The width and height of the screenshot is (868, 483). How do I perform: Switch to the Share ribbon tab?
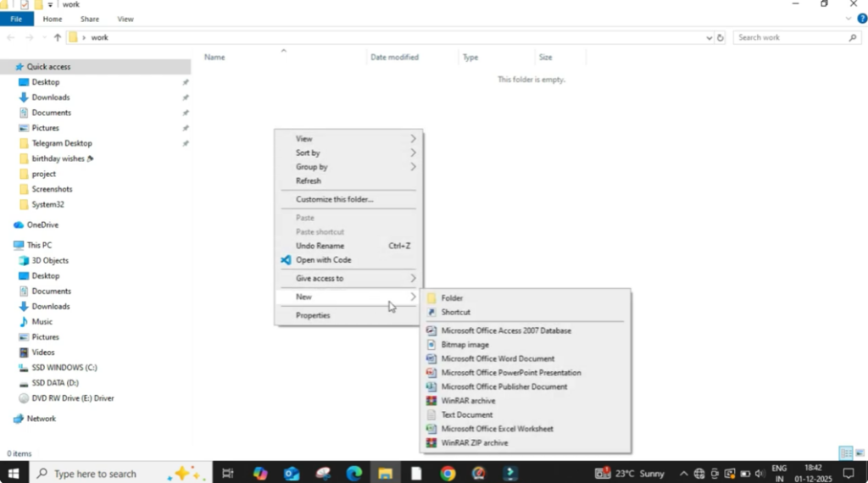pyautogui.click(x=90, y=19)
